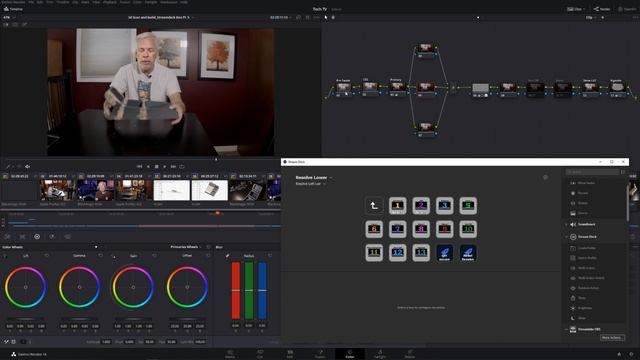Switch to the Fairlight page
The width and height of the screenshot is (640, 360).
point(380,353)
